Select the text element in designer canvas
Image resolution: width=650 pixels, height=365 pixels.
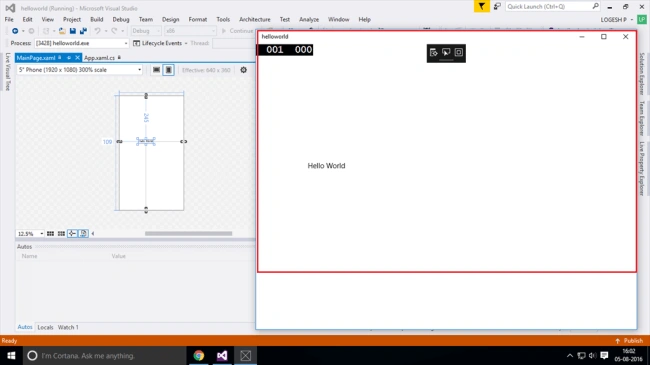coord(146,141)
